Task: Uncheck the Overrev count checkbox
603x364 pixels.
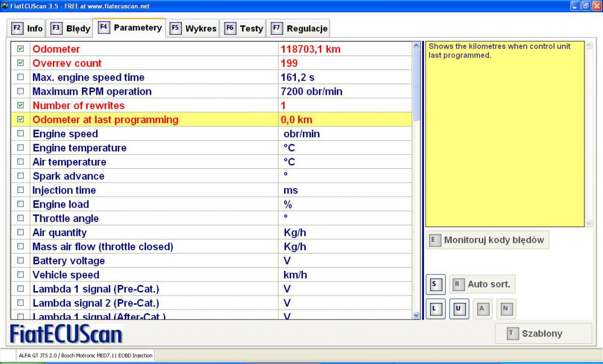Action: tap(21, 63)
